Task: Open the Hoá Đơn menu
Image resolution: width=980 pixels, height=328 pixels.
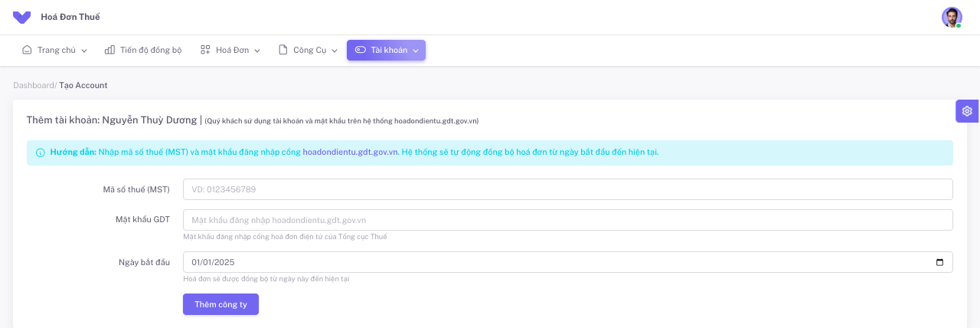Action: (x=230, y=50)
